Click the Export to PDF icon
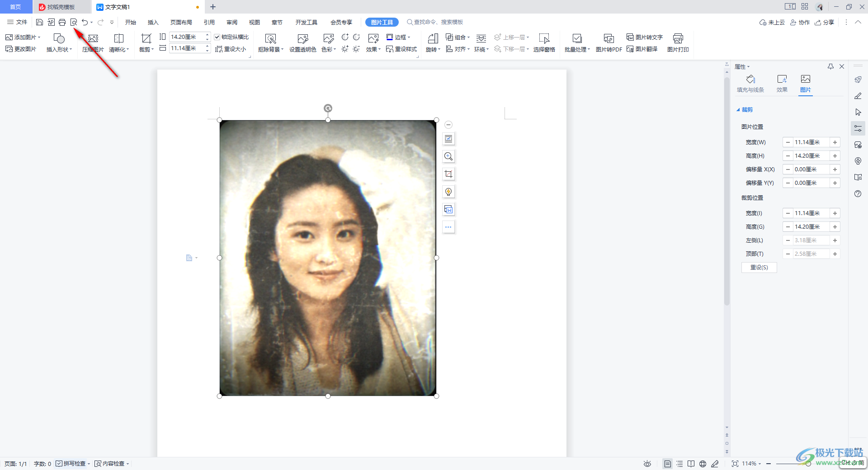 tap(51, 22)
